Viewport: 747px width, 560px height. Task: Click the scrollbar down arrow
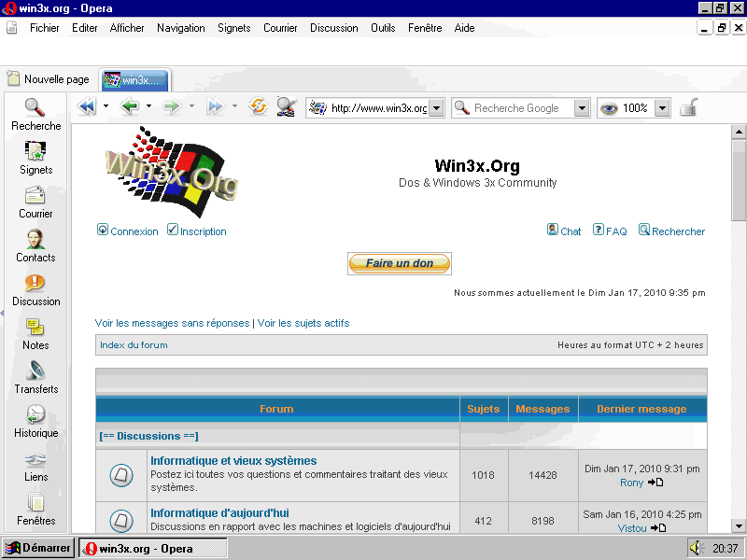pyautogui.click(x=739, y=526)
